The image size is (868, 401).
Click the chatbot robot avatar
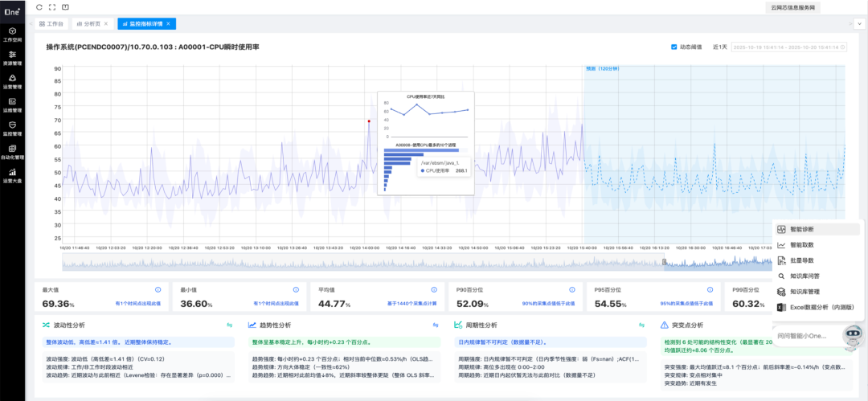(x=852, y=335)
